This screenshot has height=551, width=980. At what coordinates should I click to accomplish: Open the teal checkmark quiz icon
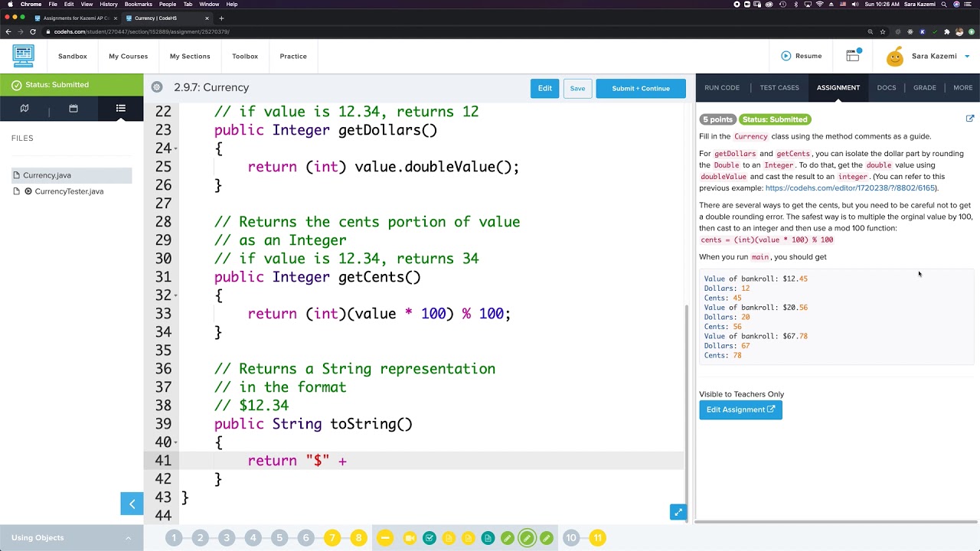coord(430,538)
